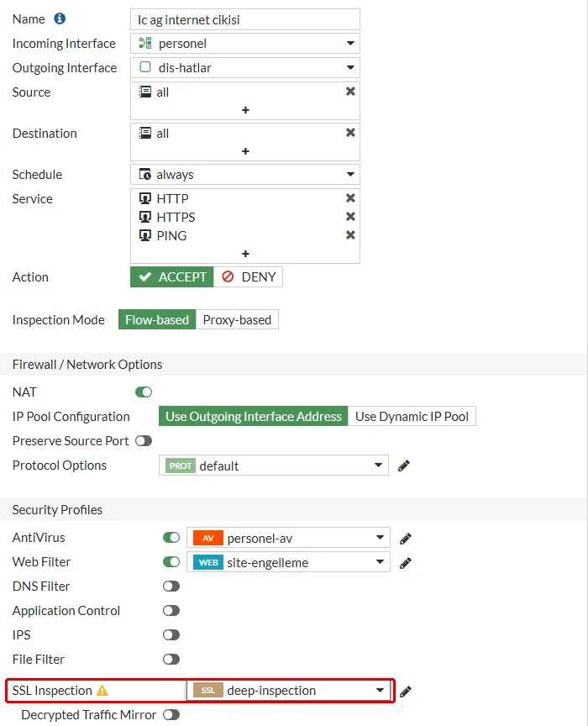Disable the AntiVirus toggle

point(171,538)
